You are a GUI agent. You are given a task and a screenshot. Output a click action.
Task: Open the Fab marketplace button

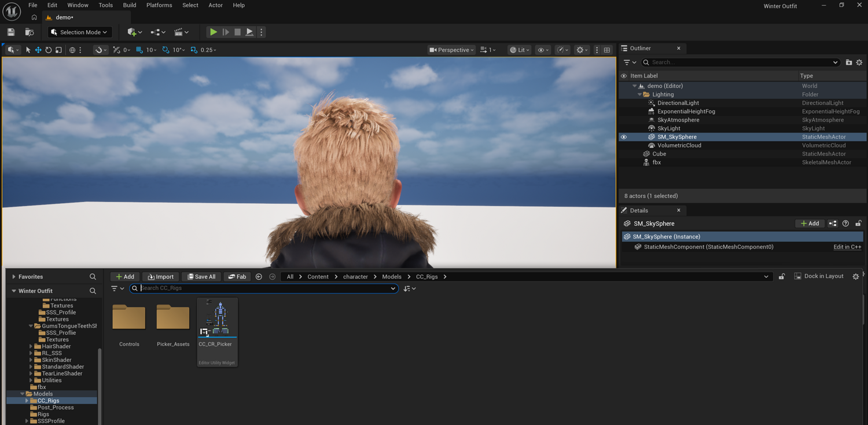point(237,277)
